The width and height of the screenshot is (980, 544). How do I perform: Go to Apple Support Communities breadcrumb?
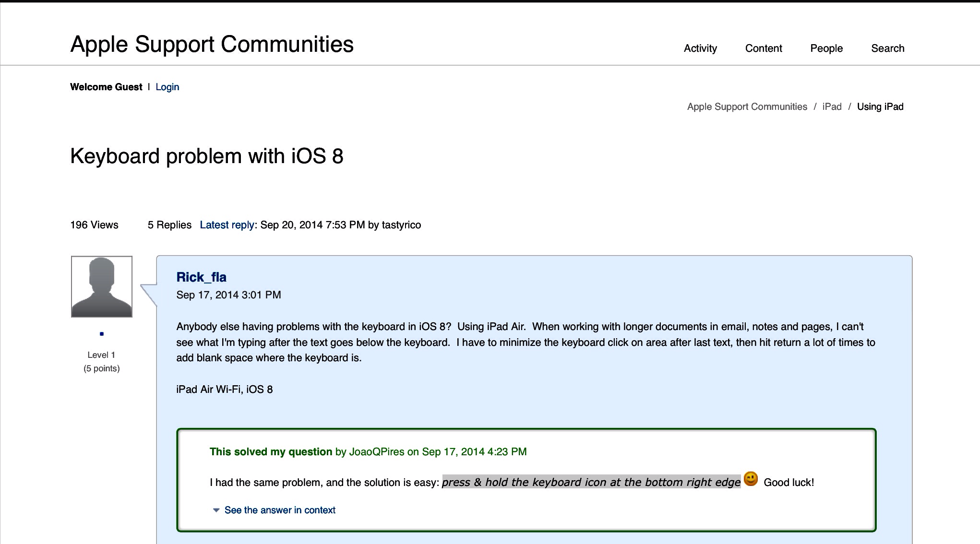[747, 107]
